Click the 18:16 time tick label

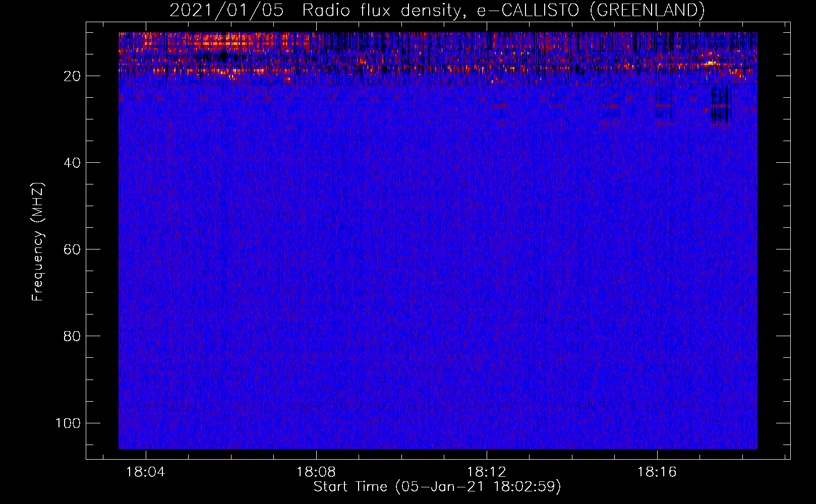pyautogui.click(x=657, y=472)
